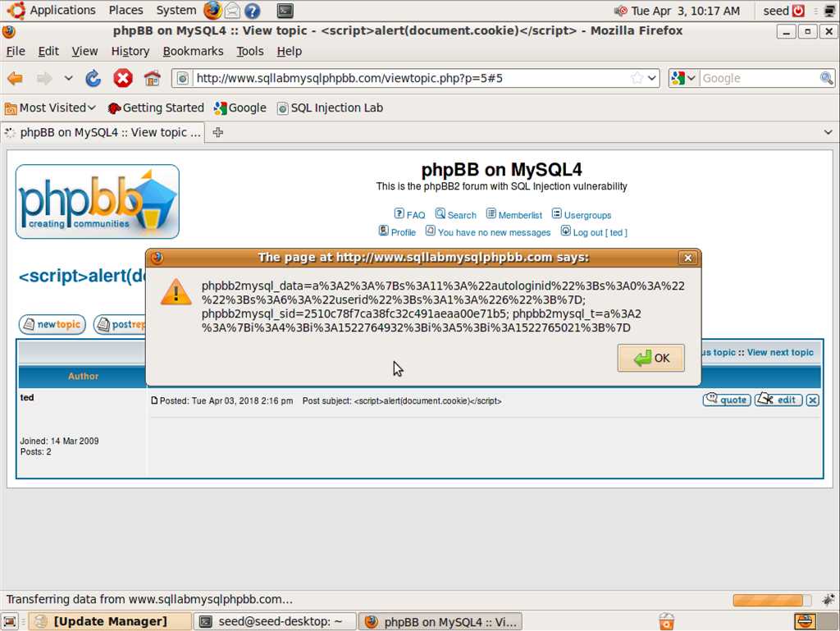Open the Edit menu

48,52
